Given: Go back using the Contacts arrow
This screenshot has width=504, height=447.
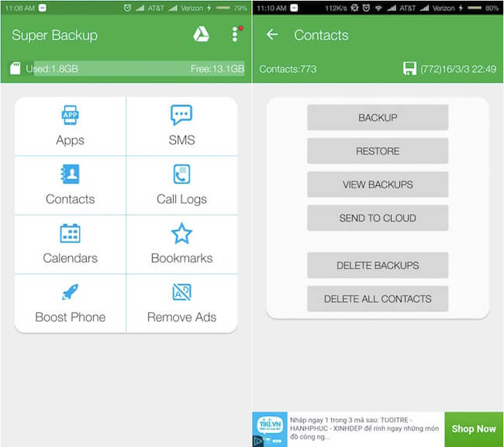Looking at the screenshot, I should pos(272,34).
